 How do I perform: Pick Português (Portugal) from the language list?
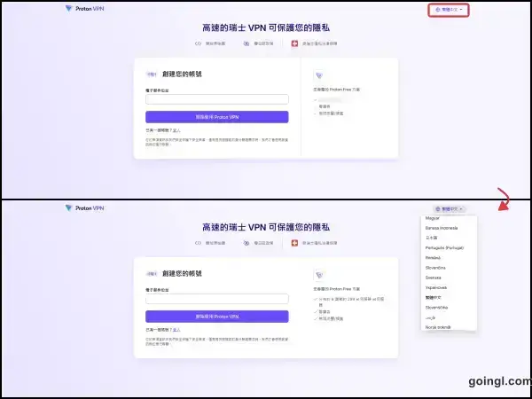tap(448, 247)
